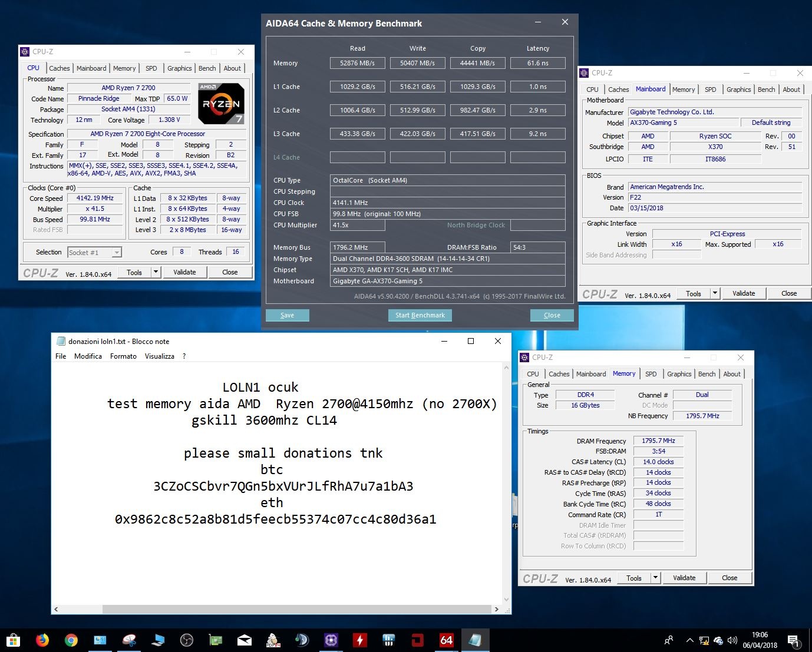Open the Modifica menu in Notepad

click(88, 356)
